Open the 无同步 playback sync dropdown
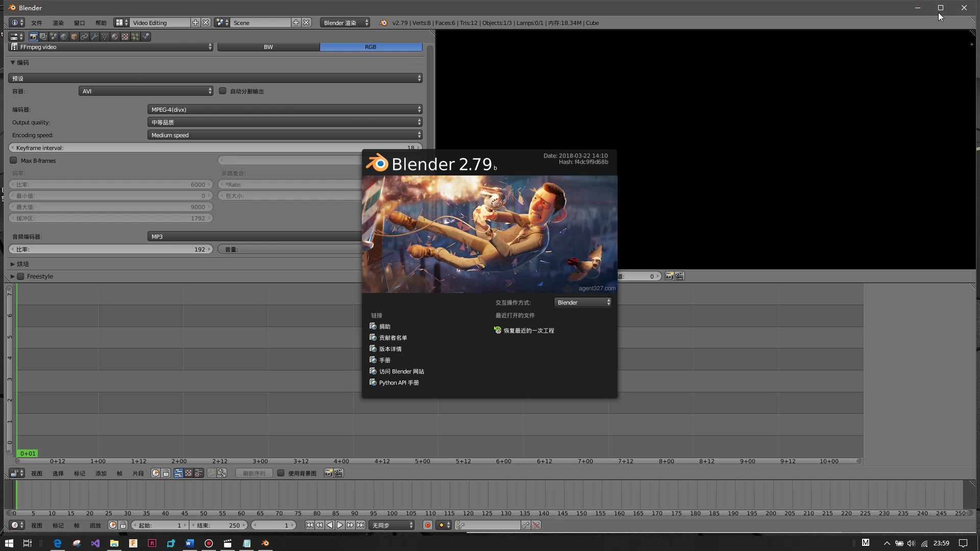This screenshot has height=551, width=980. coord(391,524)
